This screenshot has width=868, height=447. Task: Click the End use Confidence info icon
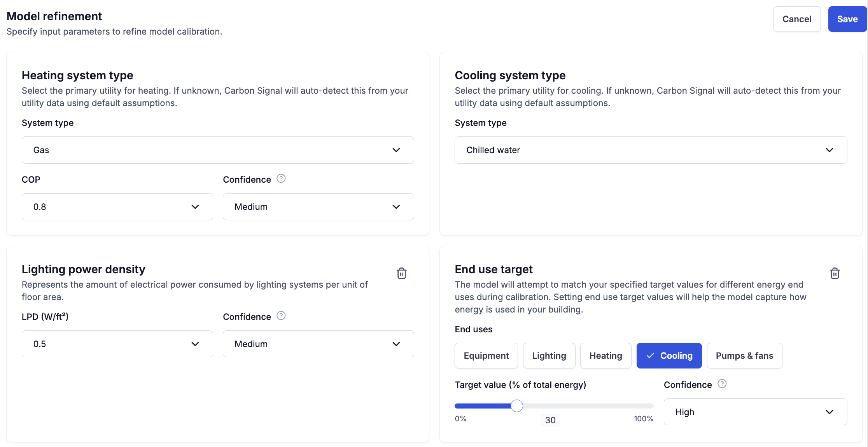point(722,384)
